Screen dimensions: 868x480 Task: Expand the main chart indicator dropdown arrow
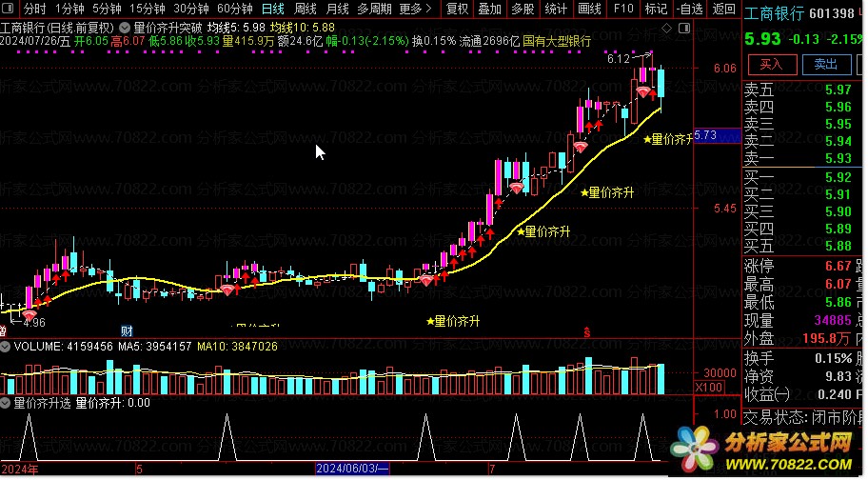pos(125,27)
